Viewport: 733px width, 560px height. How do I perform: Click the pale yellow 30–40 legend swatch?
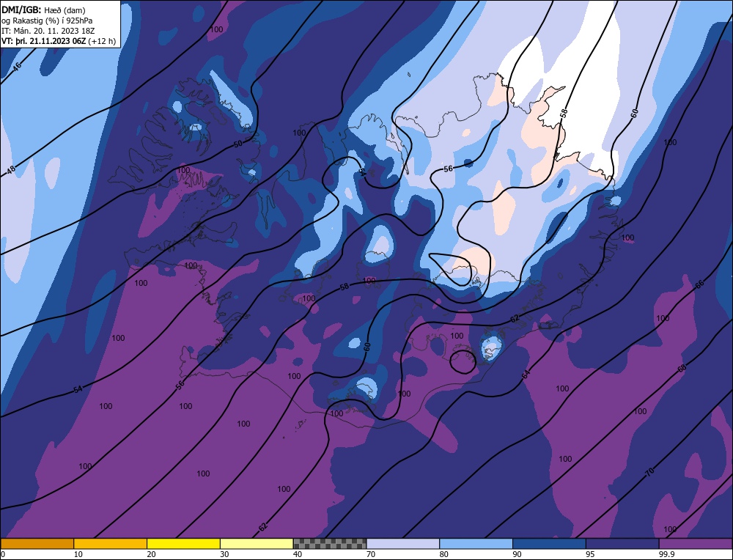[x=257, y=543]
